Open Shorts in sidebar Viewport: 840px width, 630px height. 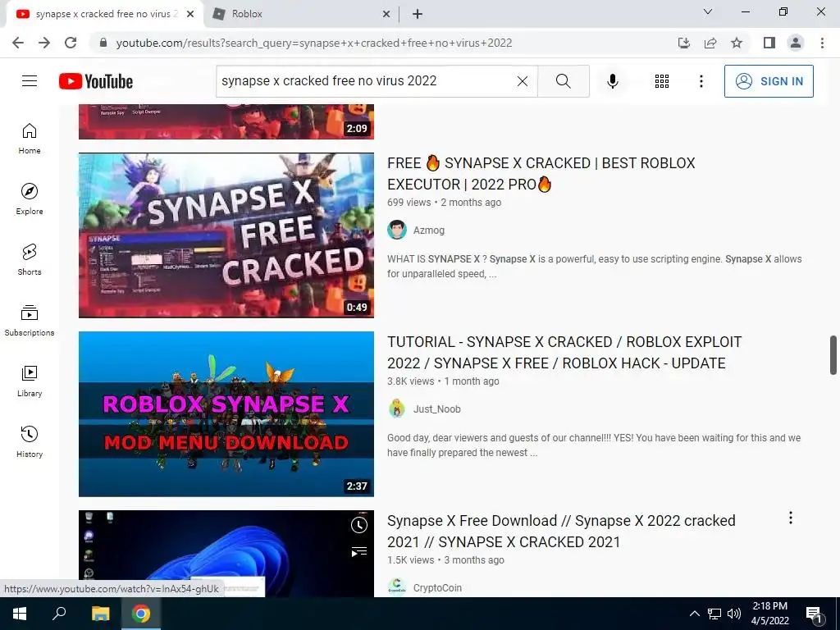click(x=30, y=259)
